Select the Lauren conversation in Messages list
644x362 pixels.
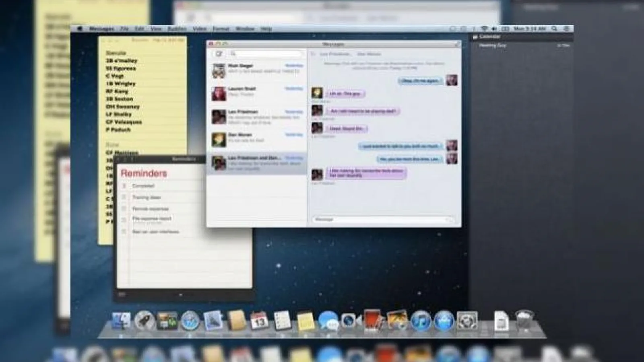pos(257,93)
